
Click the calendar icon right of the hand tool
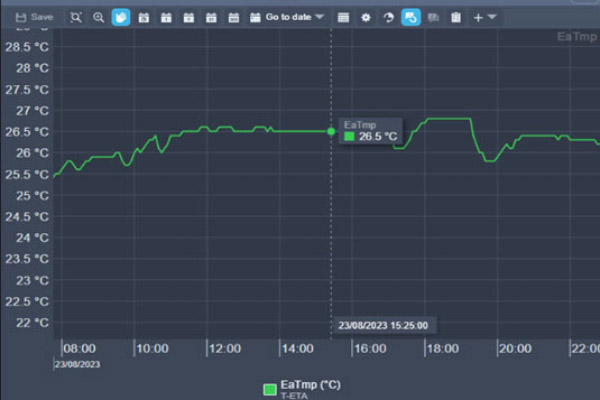tap(143, 18)
